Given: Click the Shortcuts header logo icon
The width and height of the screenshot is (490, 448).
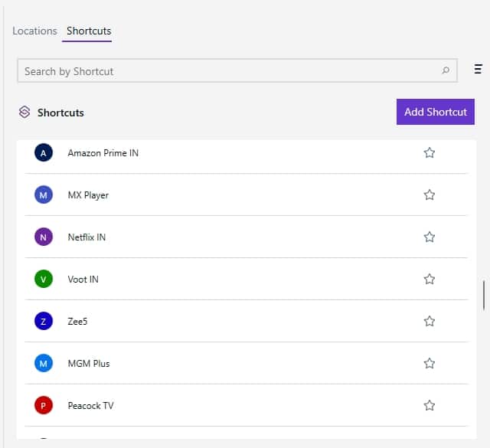Looking at the screenshot, I should click(24, 112).
